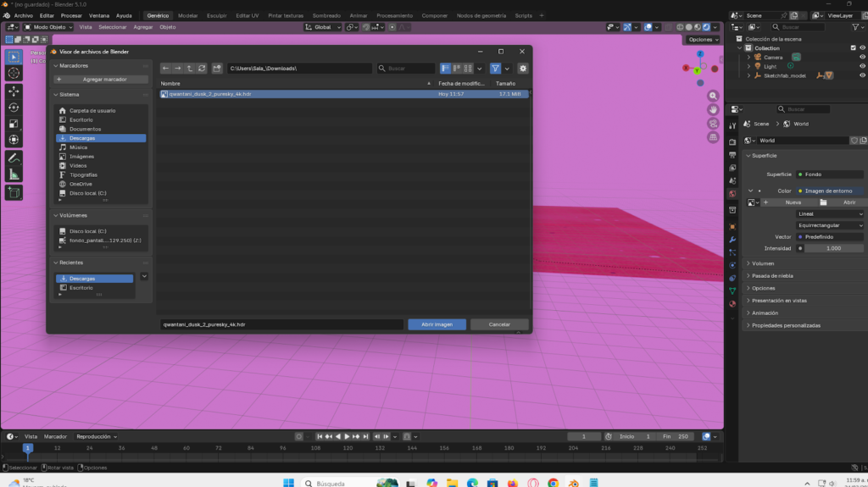Toggle auto keying in timeline
The image size is (868, 487).
299,437
